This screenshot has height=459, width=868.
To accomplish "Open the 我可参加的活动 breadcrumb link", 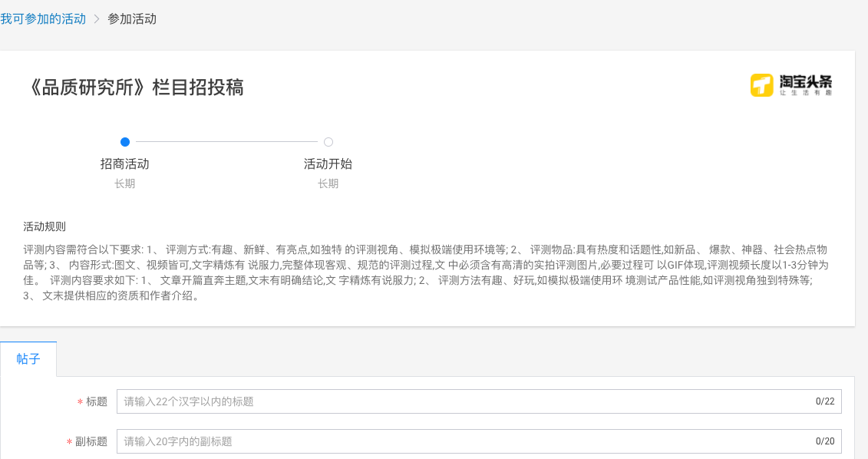I will [x=42, y=18].
